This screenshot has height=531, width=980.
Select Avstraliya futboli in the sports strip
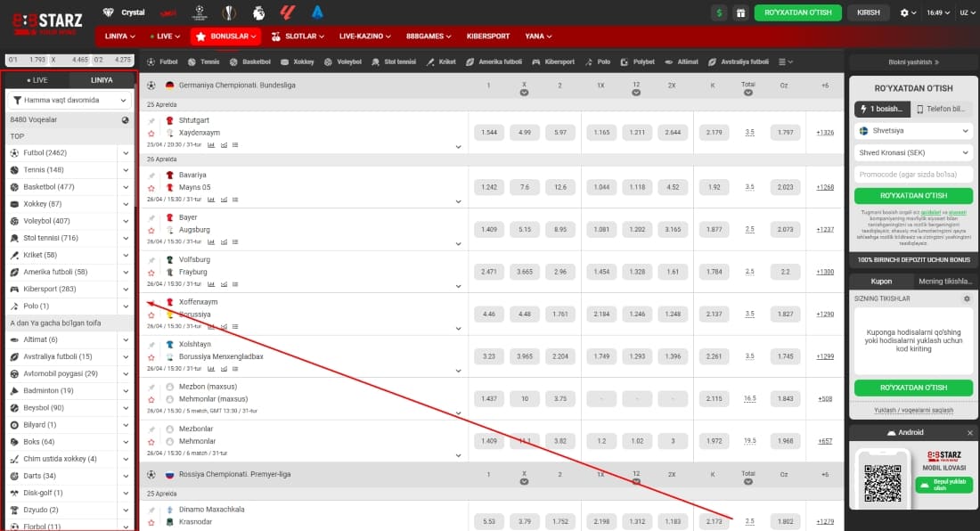pos(739,61)
